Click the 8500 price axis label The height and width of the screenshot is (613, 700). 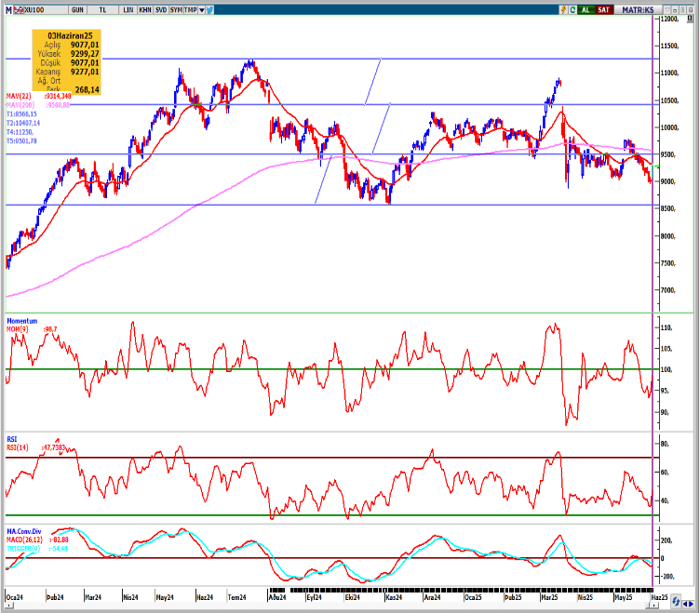pyautogui.click(x=668, y=208)
